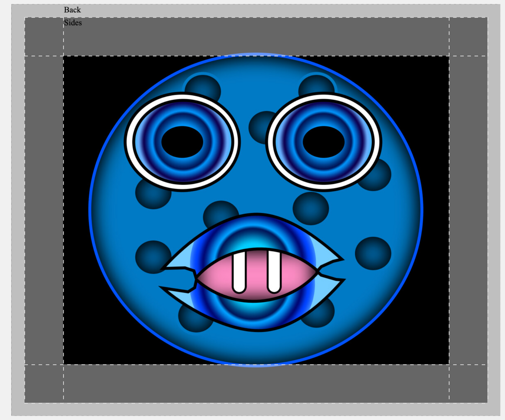This screenshot has height=420, width=505.
Task: Select the right white tooth in mouth
Action: 274,273
